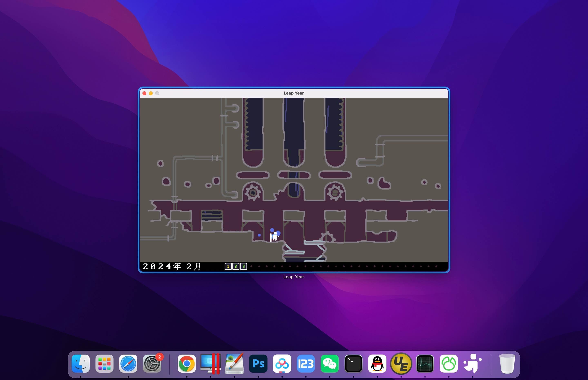Close the Leap Year window

tap(144, 93)
